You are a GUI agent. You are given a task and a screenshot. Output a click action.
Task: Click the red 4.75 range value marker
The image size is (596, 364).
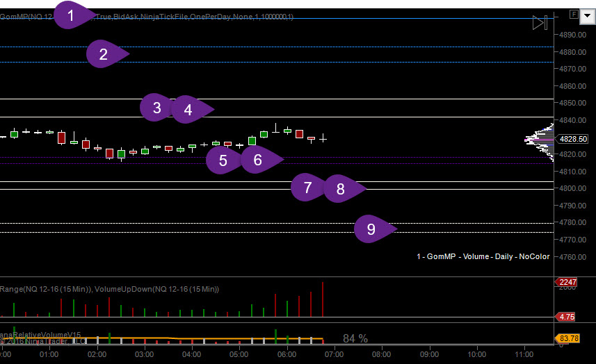pos(565,317)
